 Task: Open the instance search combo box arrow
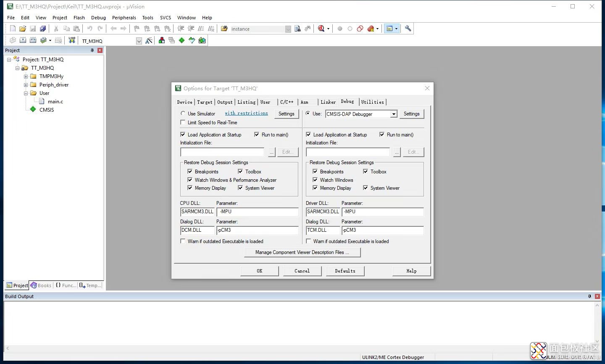pos(288,29)
